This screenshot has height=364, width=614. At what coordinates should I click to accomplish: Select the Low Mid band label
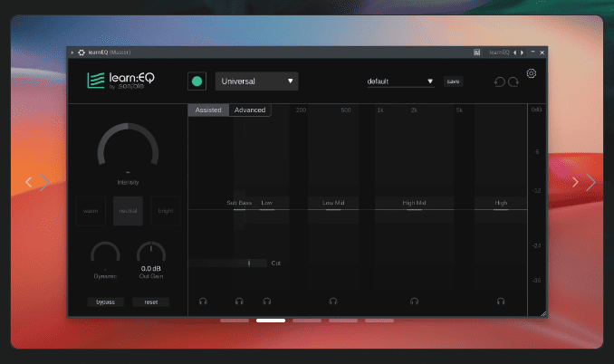[x=333, y=203]
